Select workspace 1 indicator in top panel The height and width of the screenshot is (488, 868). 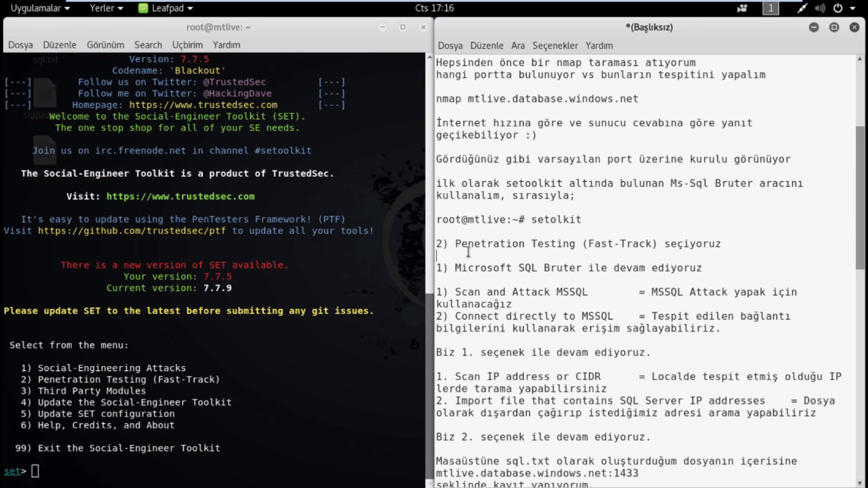point(770,8)
